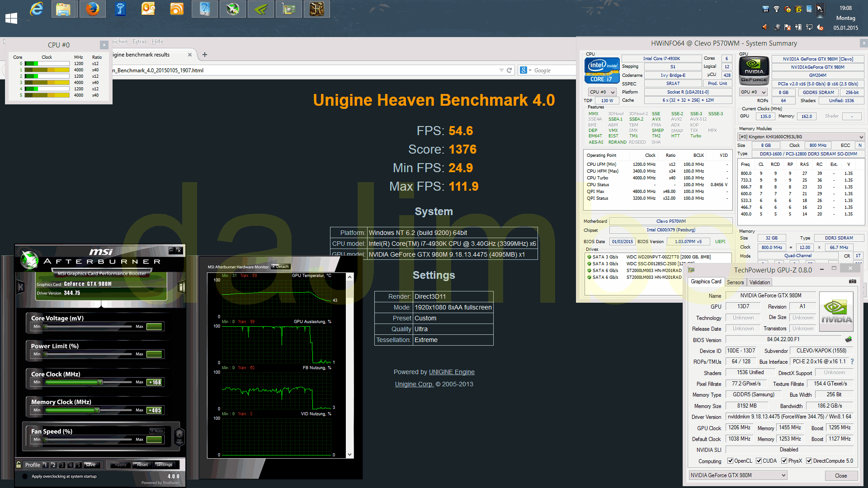Image resolution: width=868 pixels, height=488 pixels.
Task: Click the Core Clock slider handle
Action: tap(100, 382)
